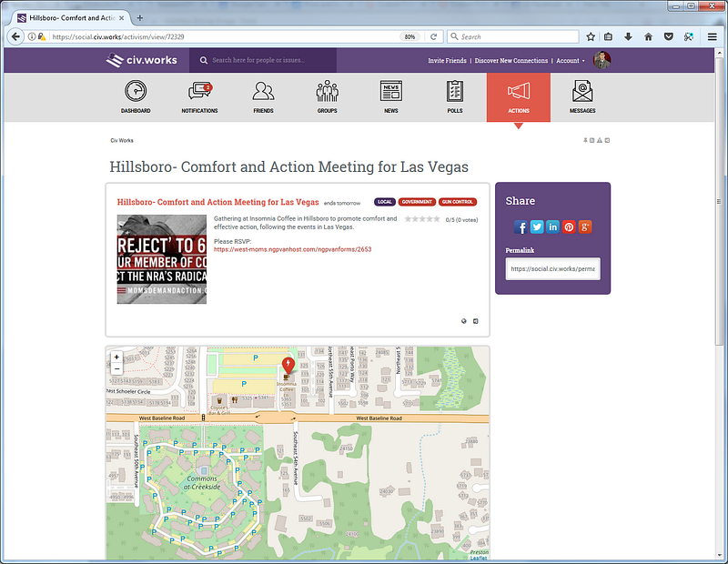Open the RSVP ngpvanhost link
Viewport: 728px width, 564px height.
click(x=292, y=248)
